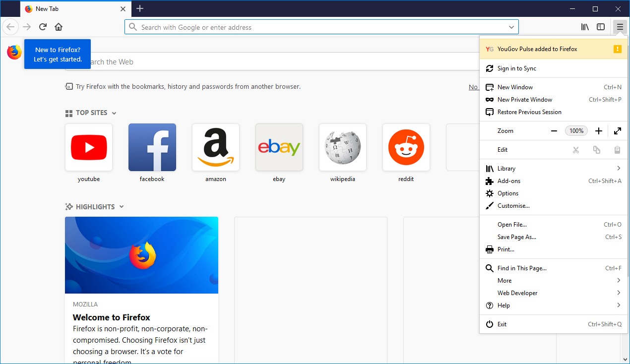Close the hamburger menu button
The height and width of the screenshot is (364, 630).
tap(620, 27)
